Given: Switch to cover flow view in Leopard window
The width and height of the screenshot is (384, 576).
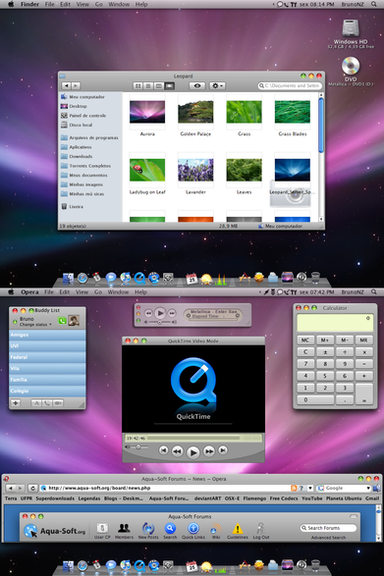Looking at the screenshot, I should (169, 86).
